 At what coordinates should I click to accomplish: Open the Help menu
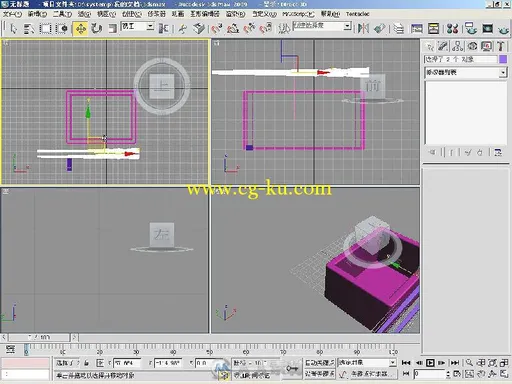click(x=330, y=14)
